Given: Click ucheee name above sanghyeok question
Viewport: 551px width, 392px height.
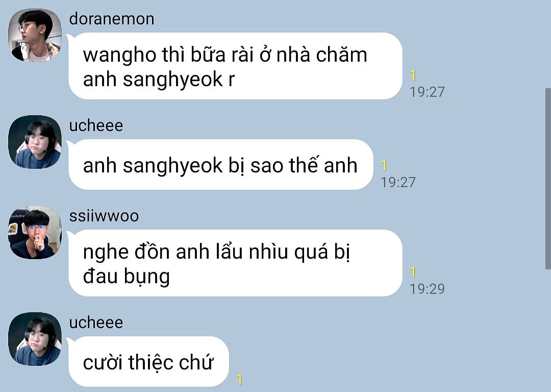Looking at the screenshot, I should pyautogui.click(x=96, y=126).
